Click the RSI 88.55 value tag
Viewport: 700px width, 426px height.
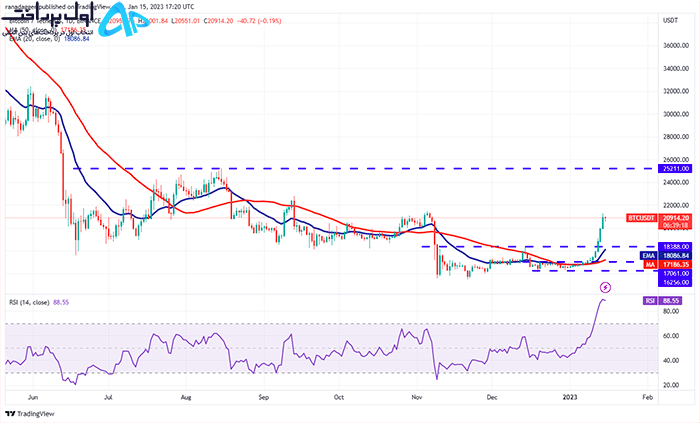click(662, 301)
